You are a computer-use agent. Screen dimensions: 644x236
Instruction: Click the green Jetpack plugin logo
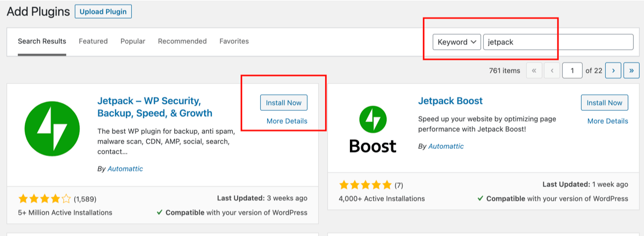[x=52, y=128]
